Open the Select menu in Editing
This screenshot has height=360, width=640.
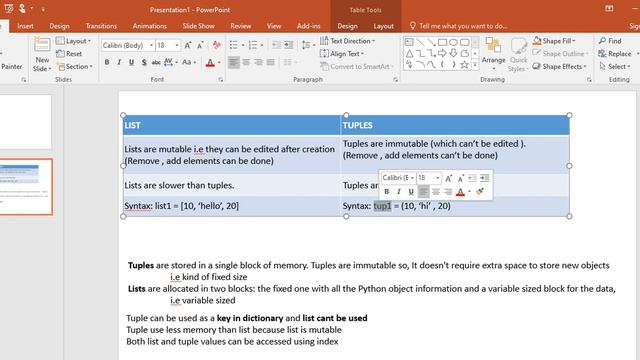point(615,67)
